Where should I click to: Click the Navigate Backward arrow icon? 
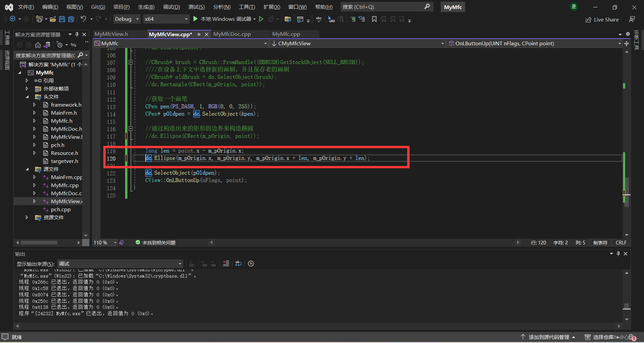tap(13, 19)
